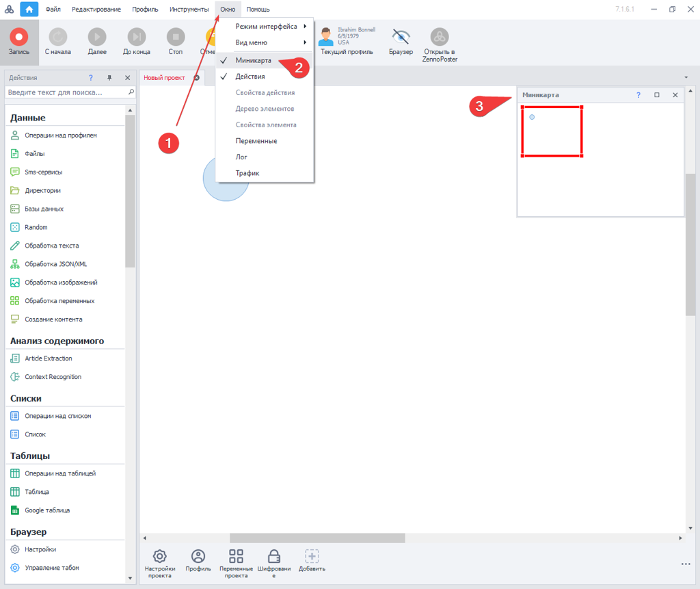Viewport: 700px width, 589px height.
Task: Click the red Запись record button
Action: pos(18,37)
